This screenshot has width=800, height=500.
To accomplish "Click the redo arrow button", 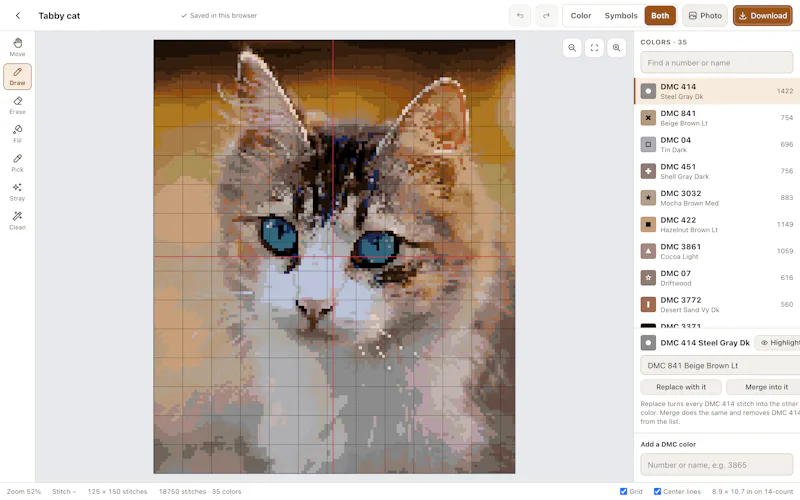I will click(x=546, y=16).
